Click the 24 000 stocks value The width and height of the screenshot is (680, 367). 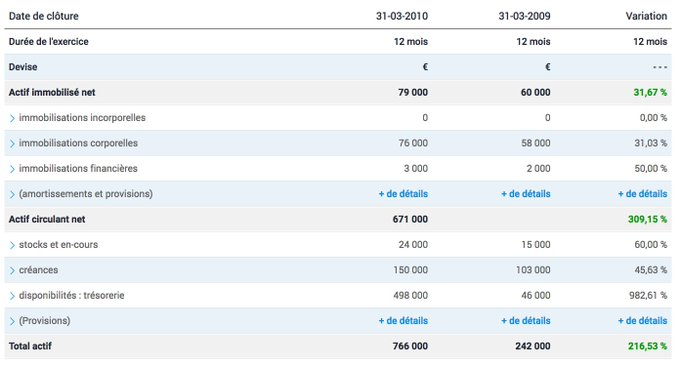coord(413,245)
